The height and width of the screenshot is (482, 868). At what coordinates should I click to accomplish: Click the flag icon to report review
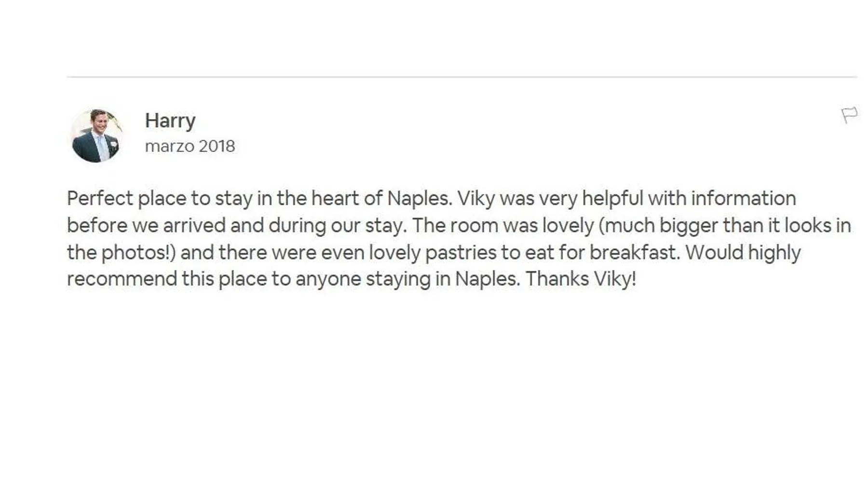point(849,115)
